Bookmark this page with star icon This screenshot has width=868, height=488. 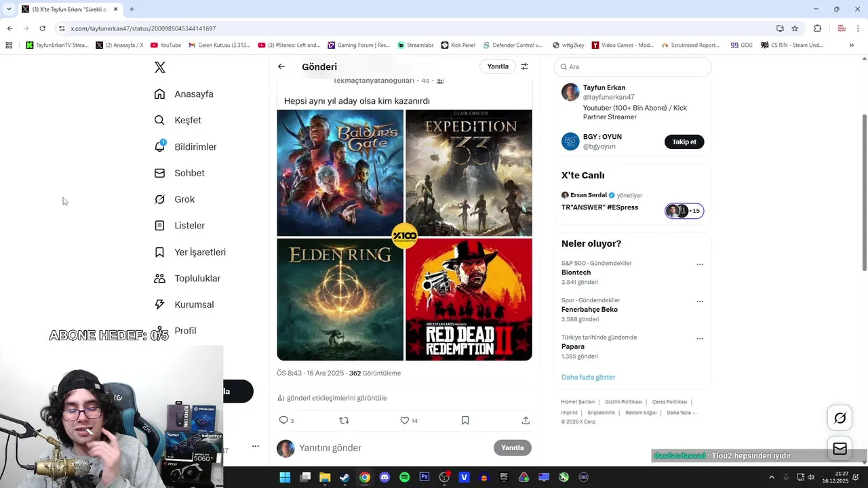click(x=795, y=28)
